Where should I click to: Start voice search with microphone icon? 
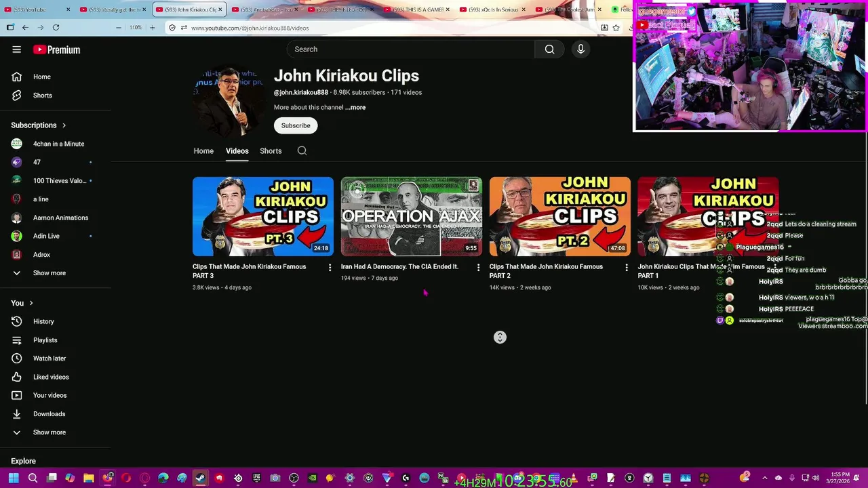pyautogui.click(x=580, y=49)
